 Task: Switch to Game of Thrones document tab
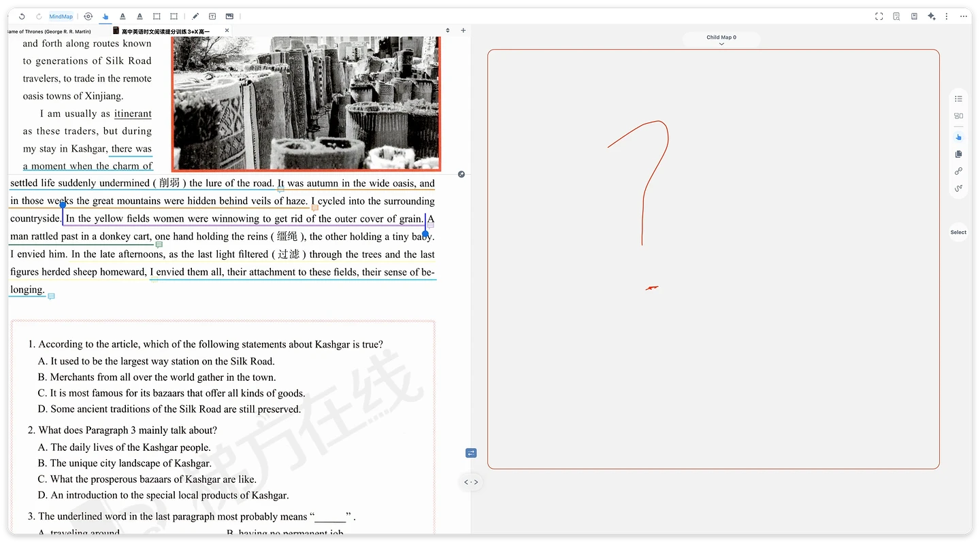click(49, 31)
